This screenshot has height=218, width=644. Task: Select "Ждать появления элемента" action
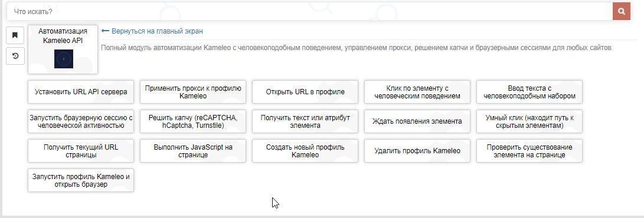pyautogui.click(x=417, y=121)
